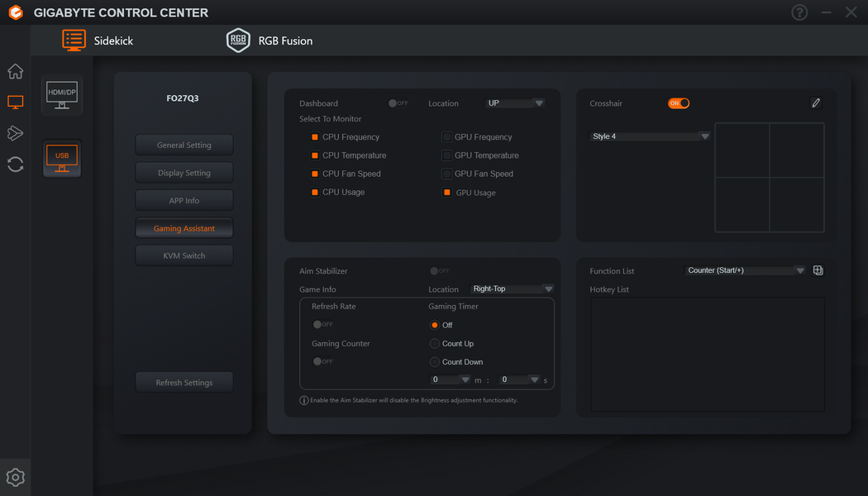Check GPU Frequency
Viewport: 868px width, 496px height.
[446, 136]
